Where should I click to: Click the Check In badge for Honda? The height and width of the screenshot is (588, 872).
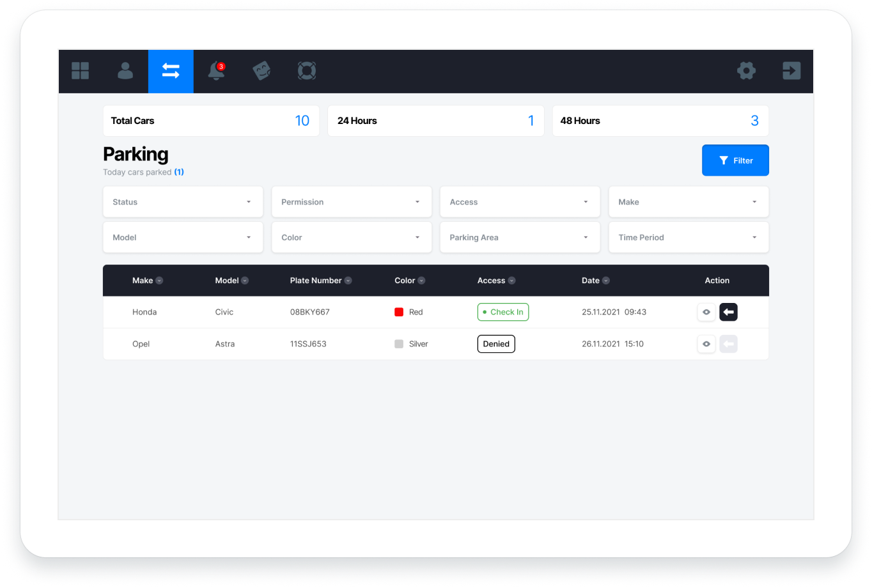tap(503, 312)
